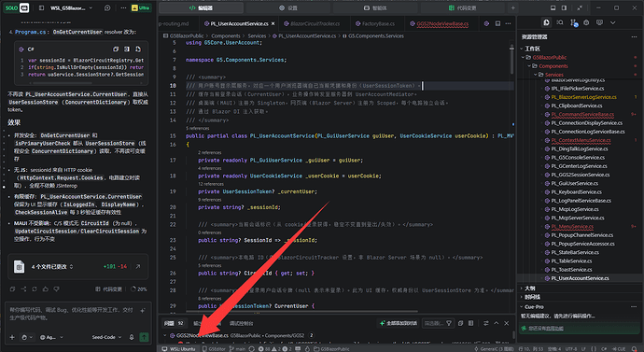
Task: Click the collapse window arrows icon
Action: pyautogui.click(x=580, y=7)
